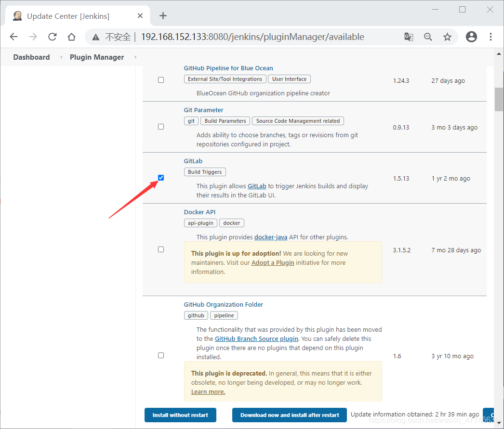The height and width of the screenshot is (429, 504).
Task: Click the Source Code Management related tag
Action: (x=298, y=121)
